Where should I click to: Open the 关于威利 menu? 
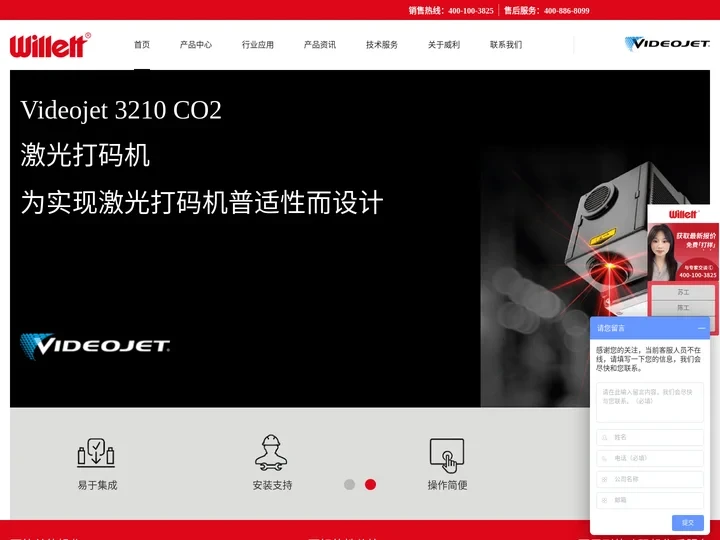[x=444, y=45]
